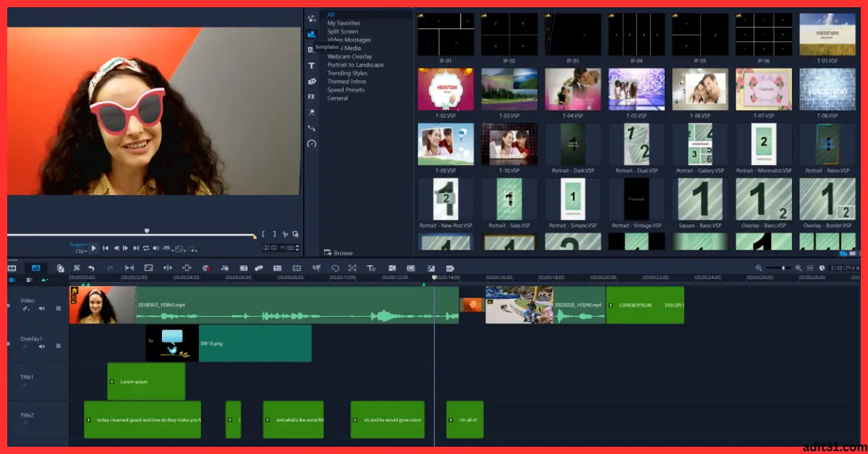The height and width of the screenshot is (454, 868).
Task: Open the rightmost dropdown in preview controls
Action: 193,249
